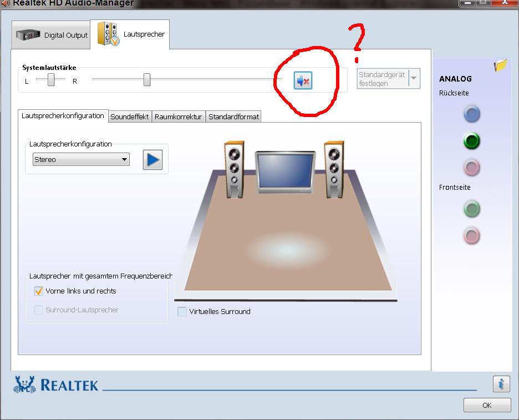Toggle Vorne links und rechts checkbox
The width and height of the screenshot is (519, 420).
[x=38, y=291]
